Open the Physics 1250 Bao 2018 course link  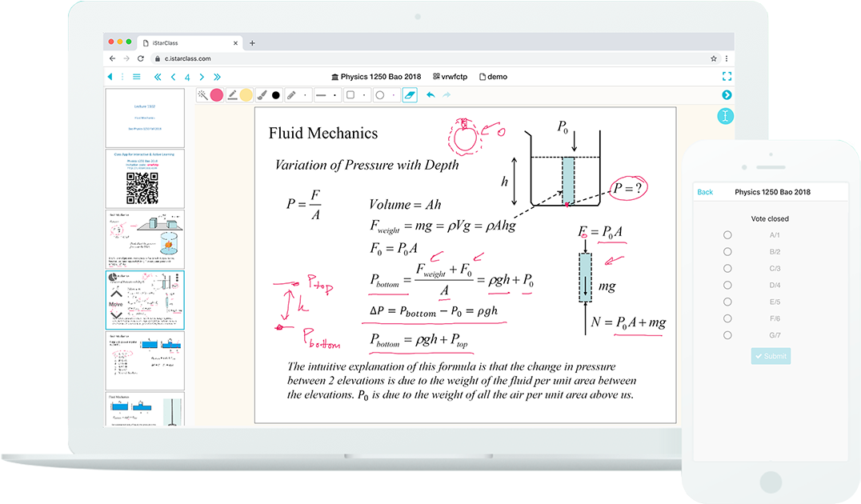(x=376, y=77)
